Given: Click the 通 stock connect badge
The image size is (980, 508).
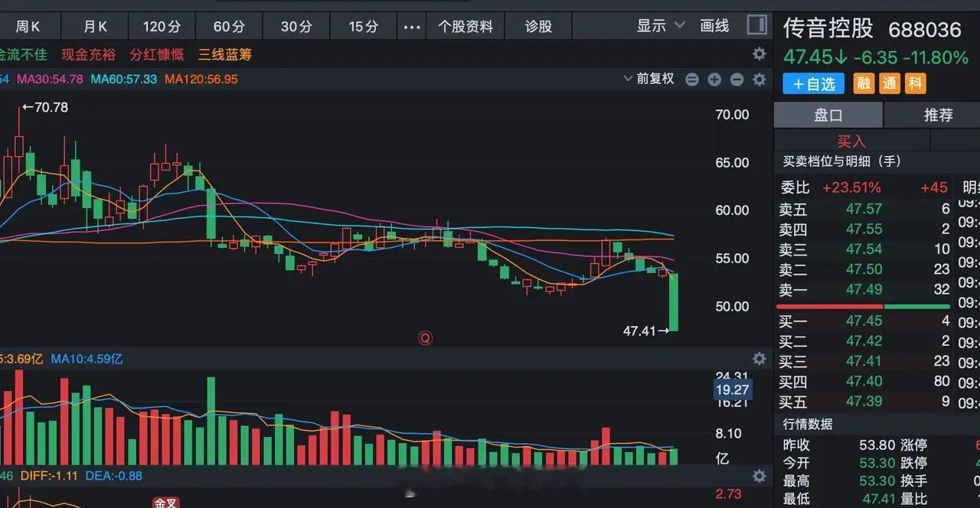Looking at the screenshot, I should coord(890,83).
